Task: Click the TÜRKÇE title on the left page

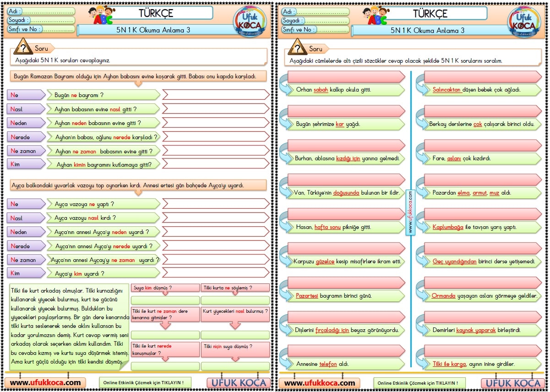Action: click(156, 13)
